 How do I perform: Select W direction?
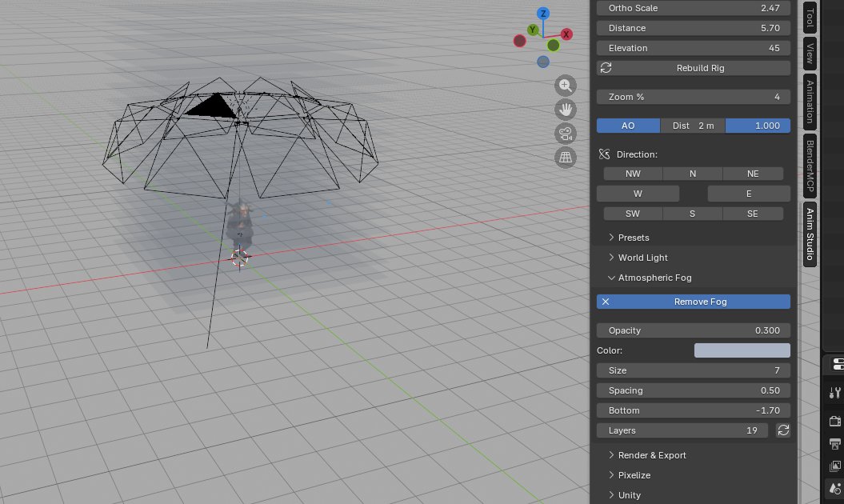point(638,194)
